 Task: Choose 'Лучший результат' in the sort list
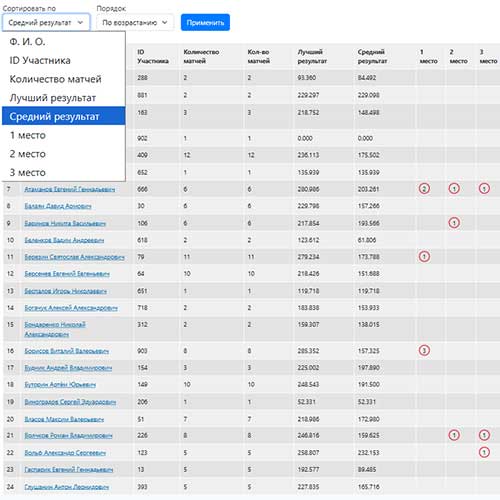64,98
